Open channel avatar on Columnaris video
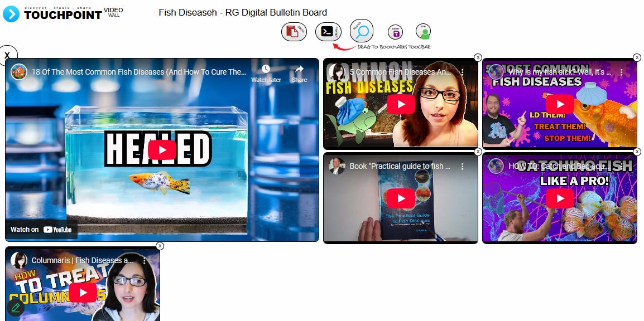 click(x=19, y=260)
